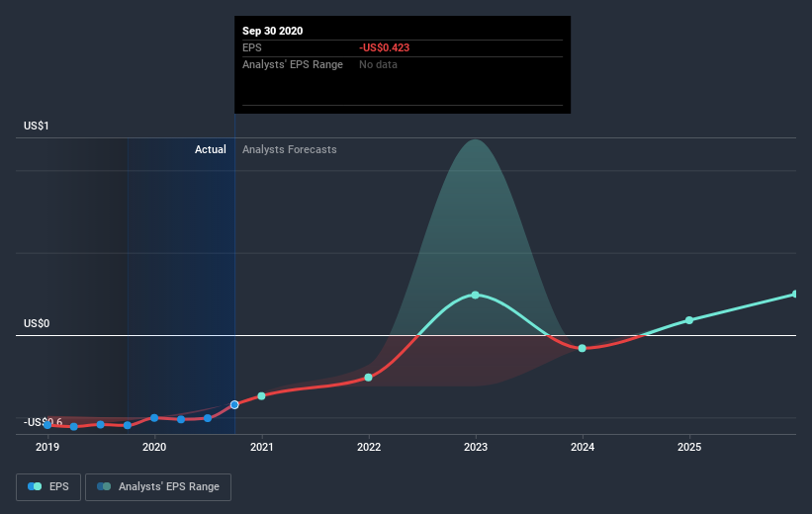Click the Sep 30 2020 tooltip heading
This screenshot has width=812, height=514.
coord(272,31)
